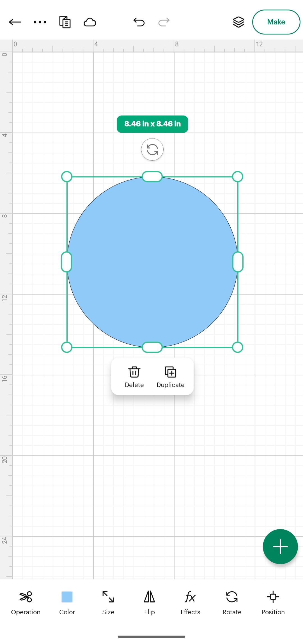Duplicate the selected circle
The image size is (303, 644).
pos(171,377)
